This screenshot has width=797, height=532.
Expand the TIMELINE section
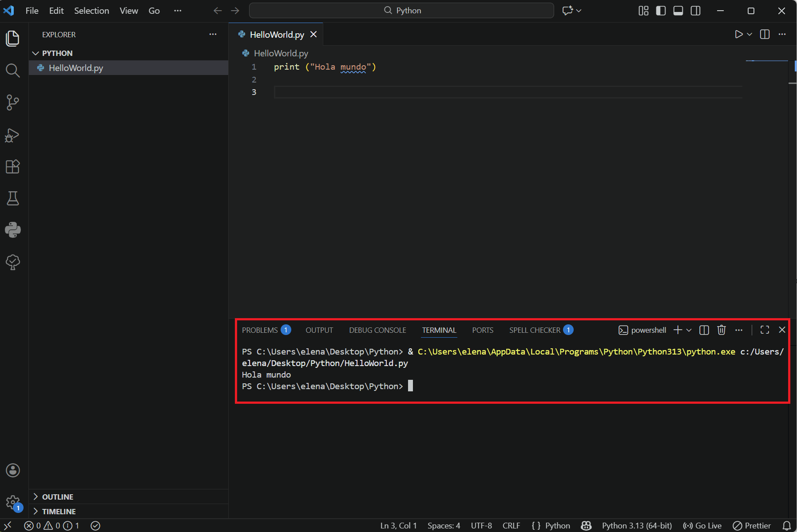tap(59, 512)
